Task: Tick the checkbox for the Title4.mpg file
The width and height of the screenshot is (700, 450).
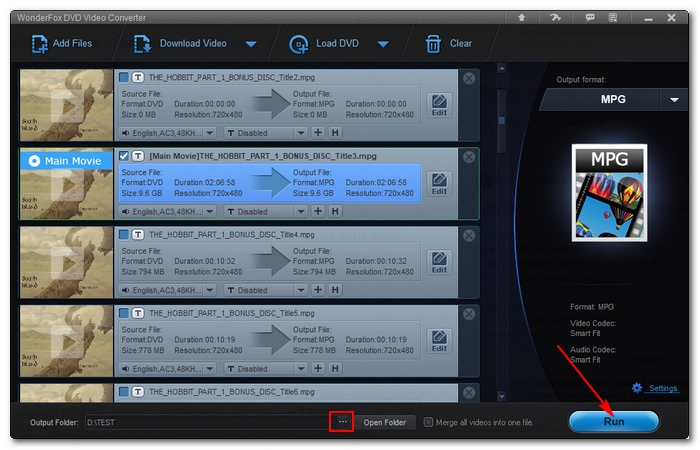Action: tap(124, 234)
